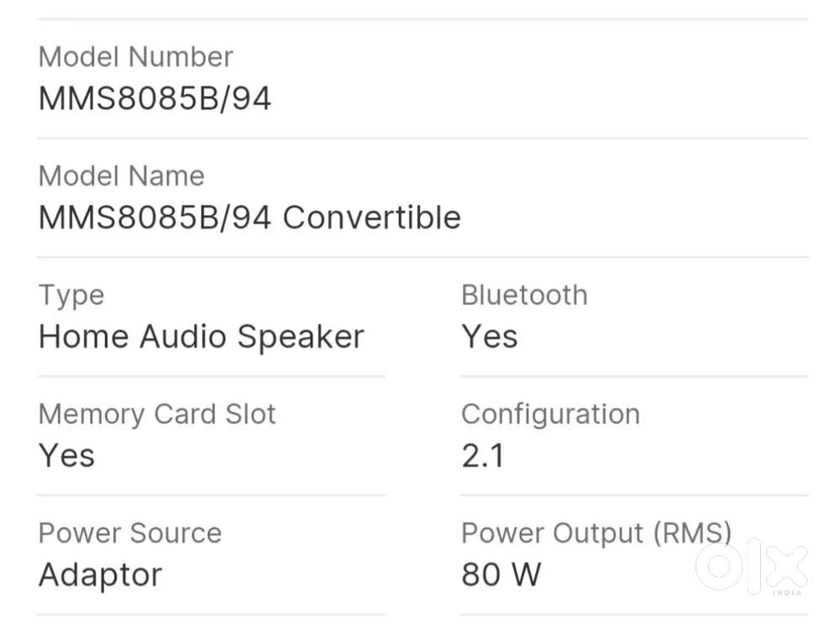Click the Model Name label
Viewport: 840px width, 635px height.
point(122,176)
